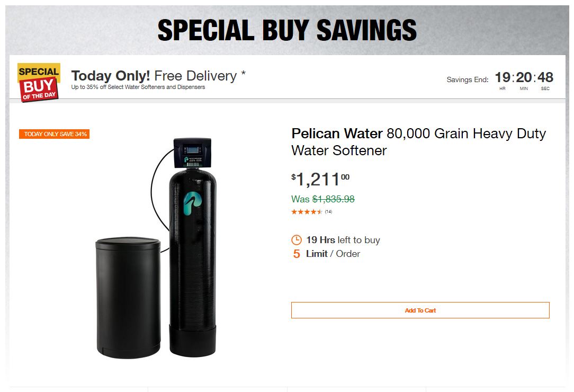Image resolution: width=574 pixels, height=392 pixels.
Task: Open the (14) reviews count link
Action: [328, 212]
